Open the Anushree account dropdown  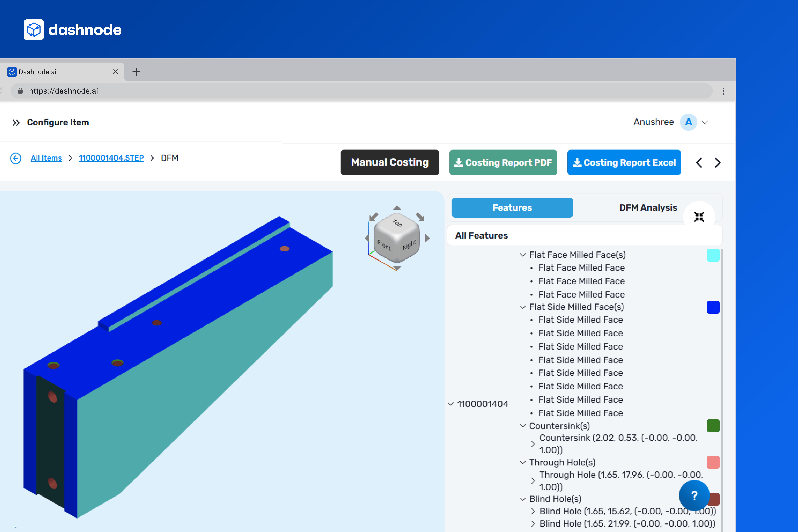tap(705, 122)
